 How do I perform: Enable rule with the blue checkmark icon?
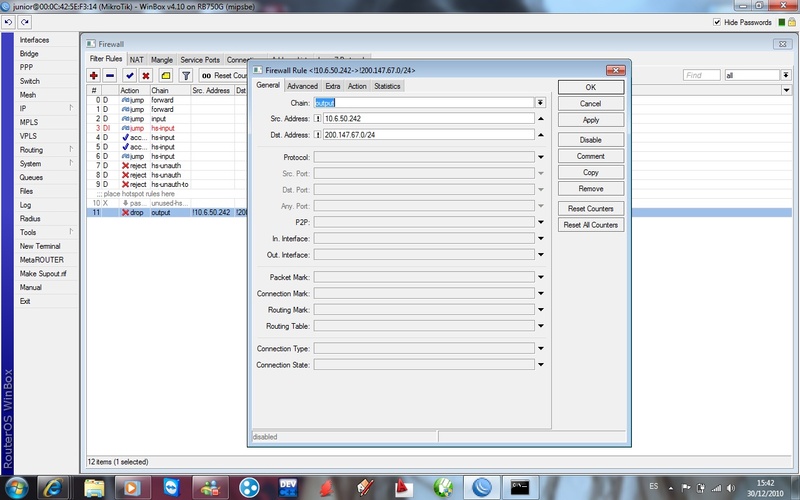129,76
